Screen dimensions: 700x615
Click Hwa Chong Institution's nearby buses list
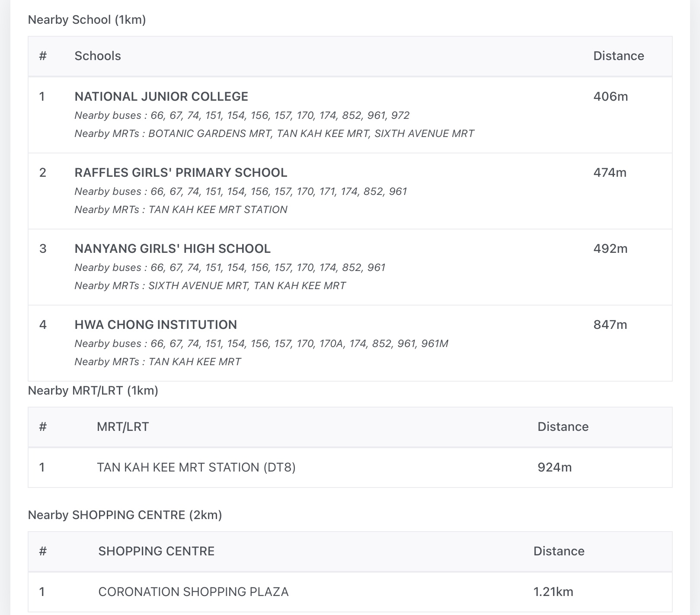click(261, 344)
